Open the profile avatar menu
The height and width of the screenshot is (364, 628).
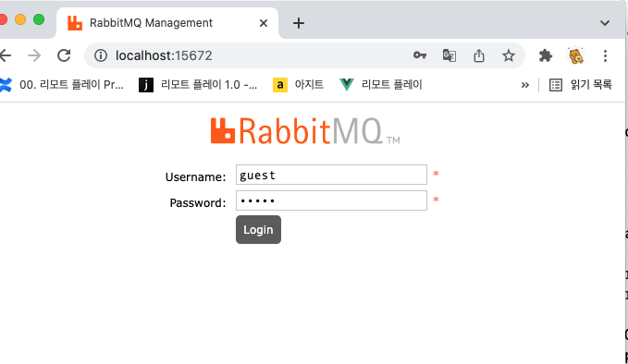[576, 55]
